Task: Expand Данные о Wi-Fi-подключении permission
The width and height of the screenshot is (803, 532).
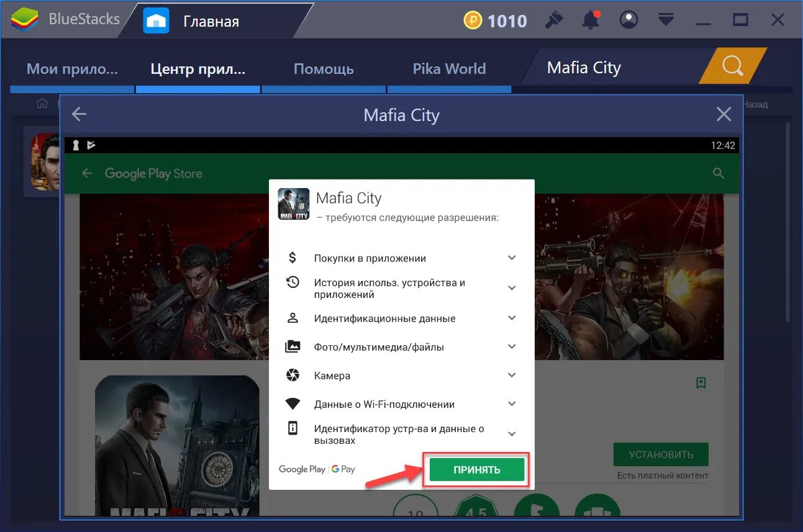Action: 512,404
